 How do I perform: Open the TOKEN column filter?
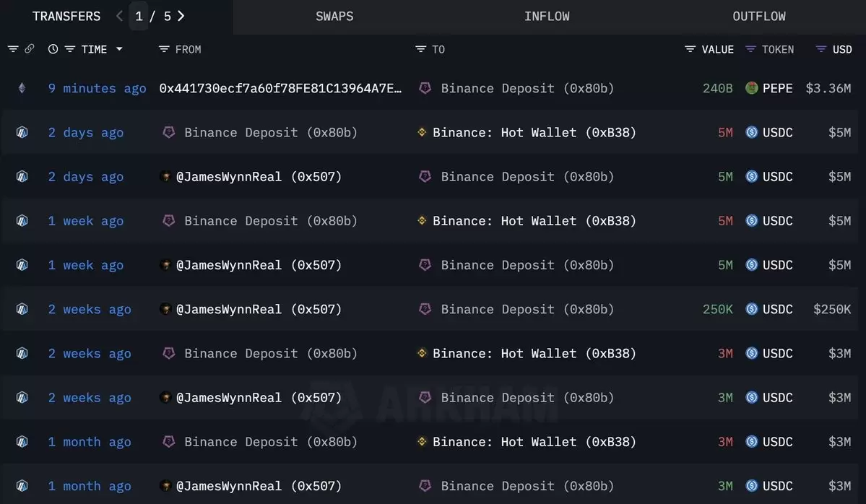click(750, 49)
